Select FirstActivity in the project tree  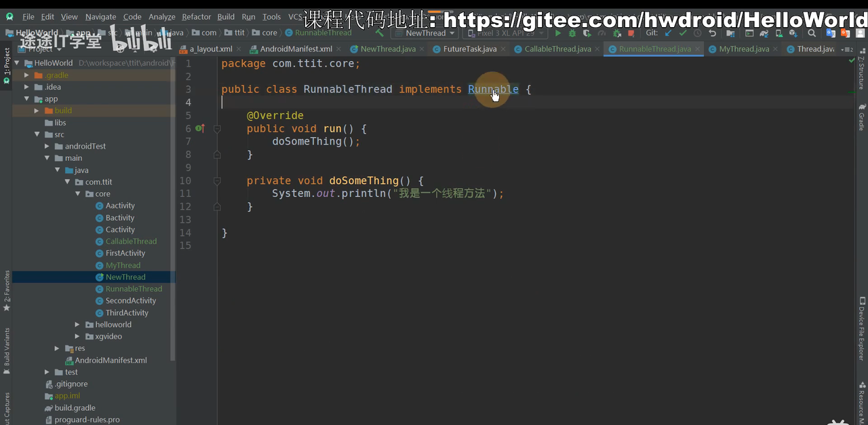click(125, 253)
